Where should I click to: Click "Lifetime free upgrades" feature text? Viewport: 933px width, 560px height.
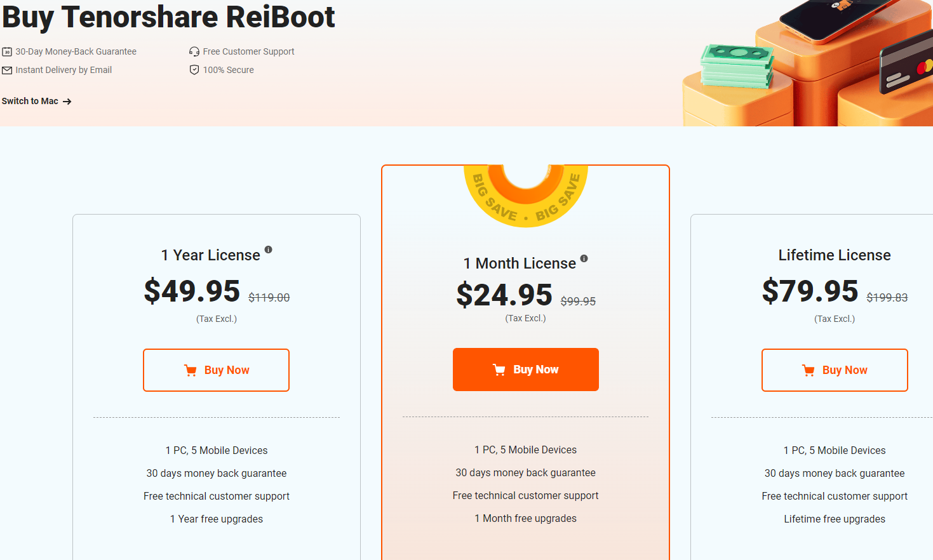point(834,519)
